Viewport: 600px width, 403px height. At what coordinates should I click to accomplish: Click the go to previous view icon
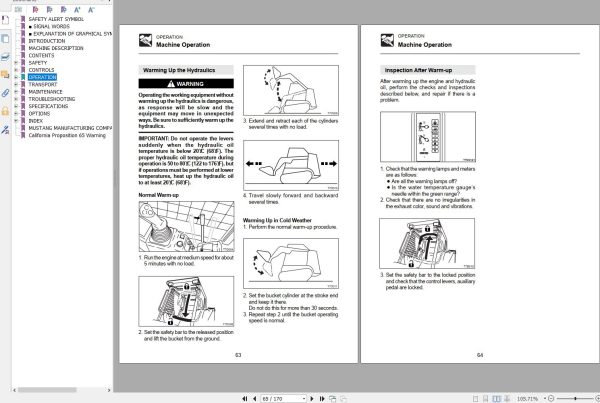click(333, 399)
